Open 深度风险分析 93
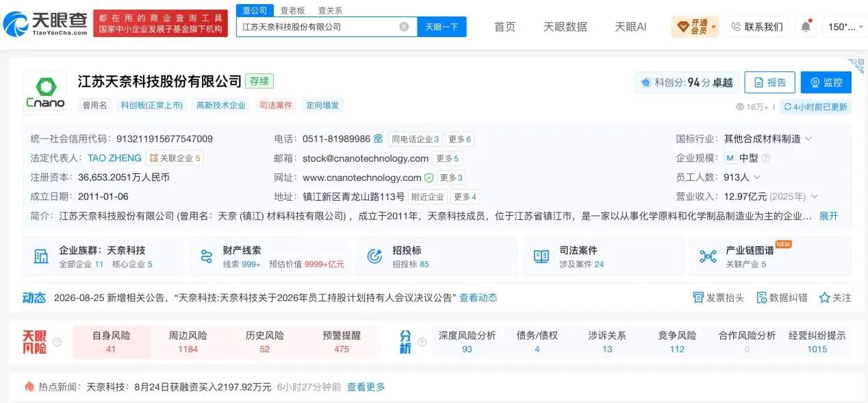This screenshot has width=868, height=403. click(x=467, y=342)
